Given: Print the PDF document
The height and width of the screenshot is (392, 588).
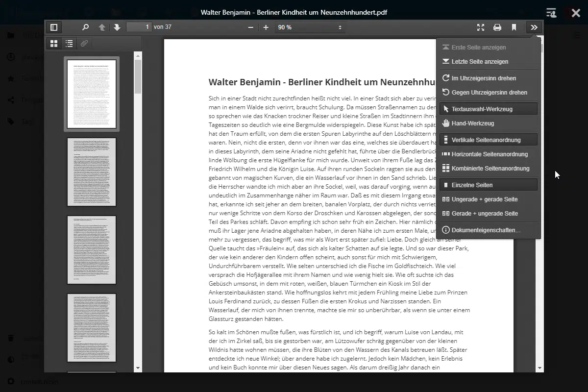Looking at the screenshot, I should (x=497, y=27).
